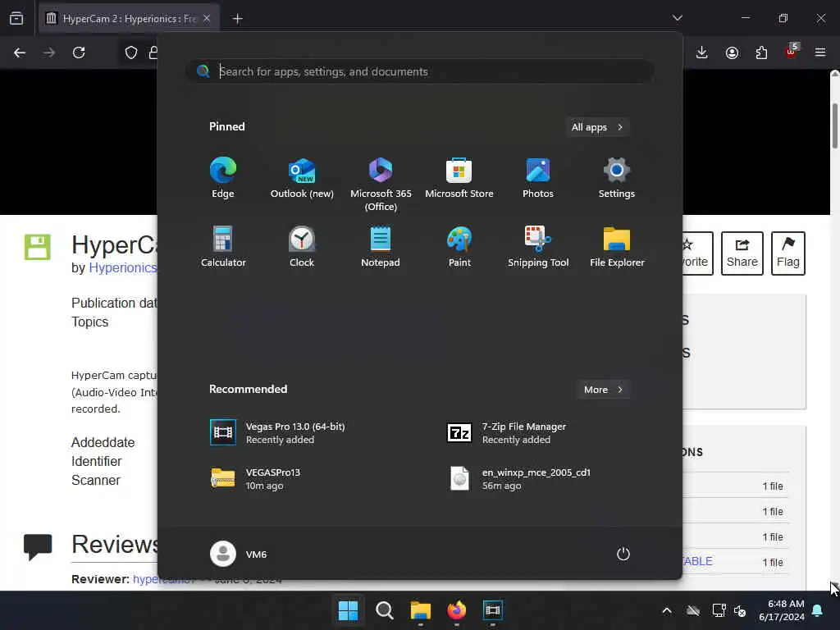Open Hyperionics author link

123,268
